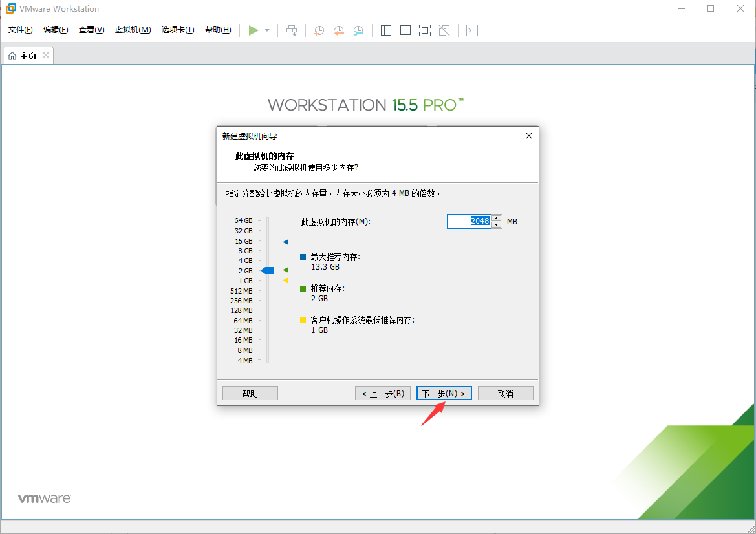Close the 主页 tab
This screenshot has width=756, height=534.
[x=46, y=55]
